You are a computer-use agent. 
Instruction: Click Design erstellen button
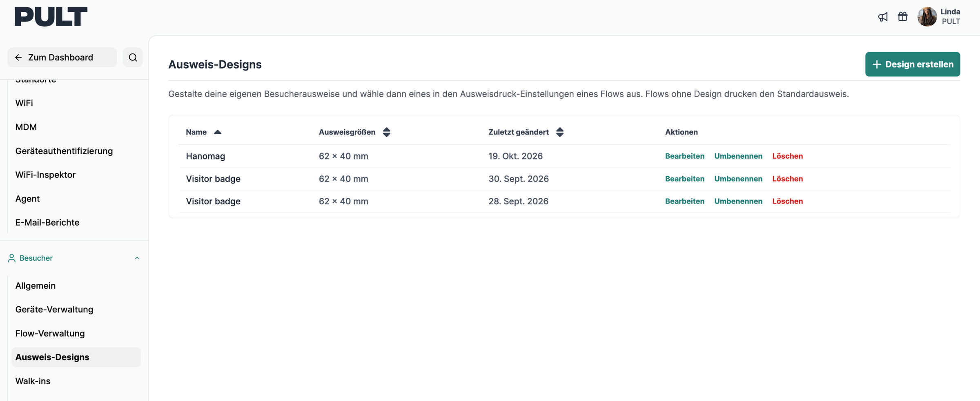(x=913, y=64)
